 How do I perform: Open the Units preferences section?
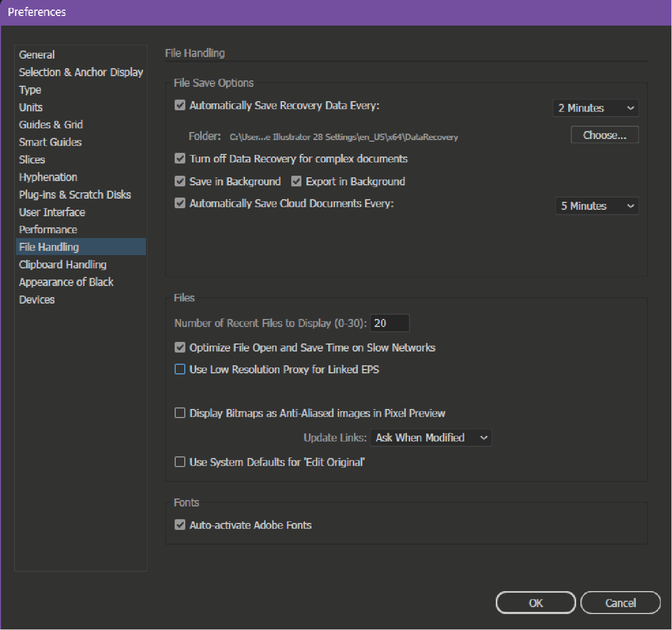[30, 107]
